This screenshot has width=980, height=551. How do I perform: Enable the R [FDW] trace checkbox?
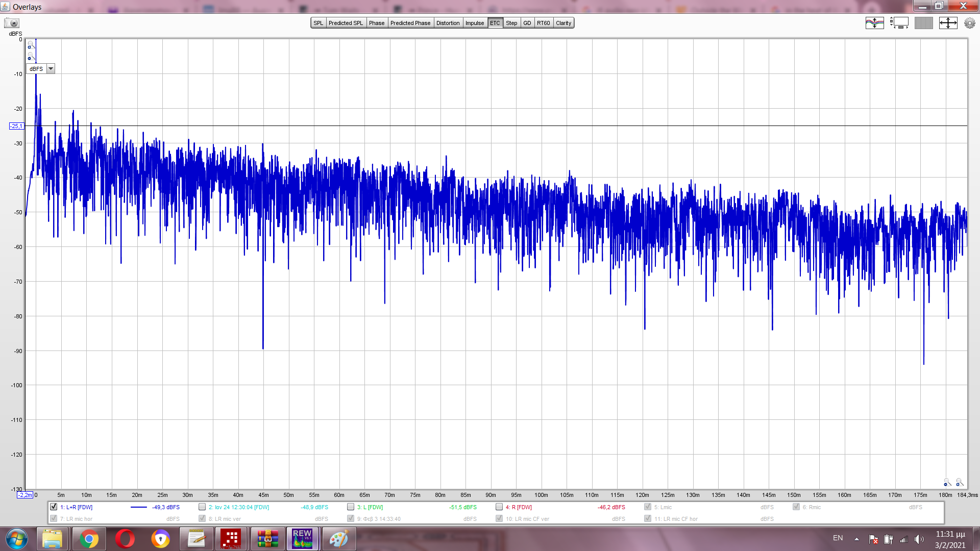pyautogui.click(x=499, y=507)
